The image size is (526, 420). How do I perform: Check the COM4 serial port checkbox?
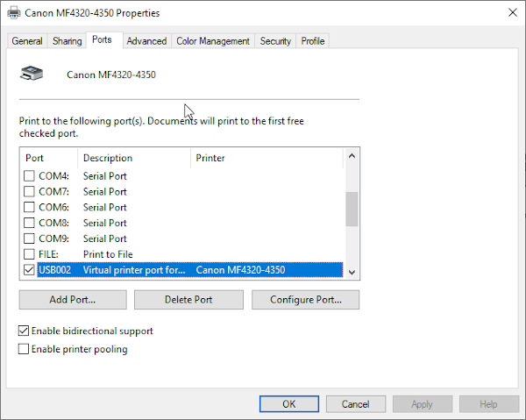30,175
